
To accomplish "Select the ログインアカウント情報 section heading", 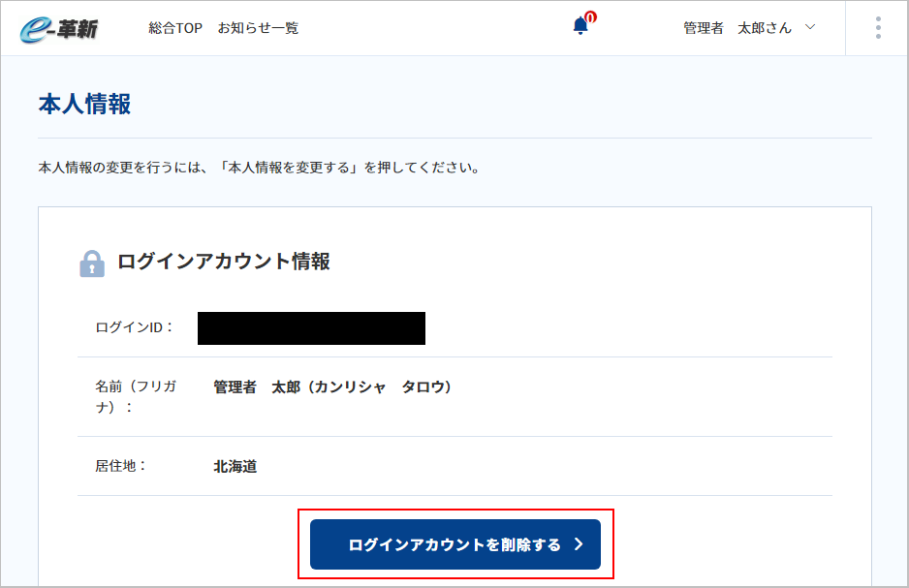I will click(224, 262).
